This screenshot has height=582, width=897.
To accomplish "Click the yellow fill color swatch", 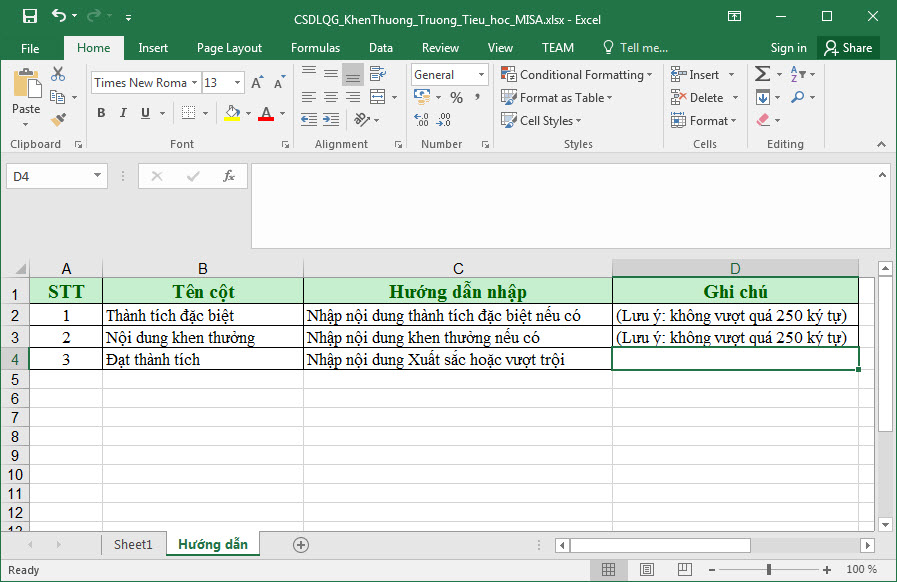I will tap(232, 114).
